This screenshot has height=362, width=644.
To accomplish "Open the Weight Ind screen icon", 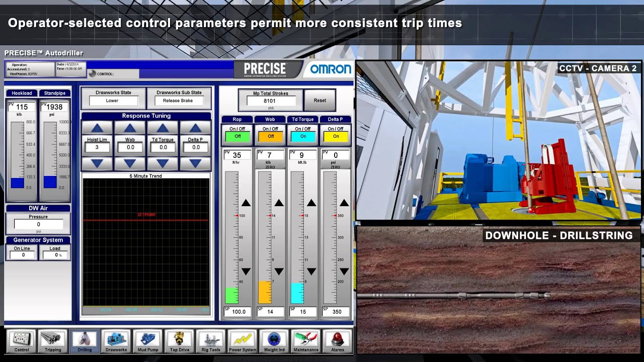I will click(274, 341).
